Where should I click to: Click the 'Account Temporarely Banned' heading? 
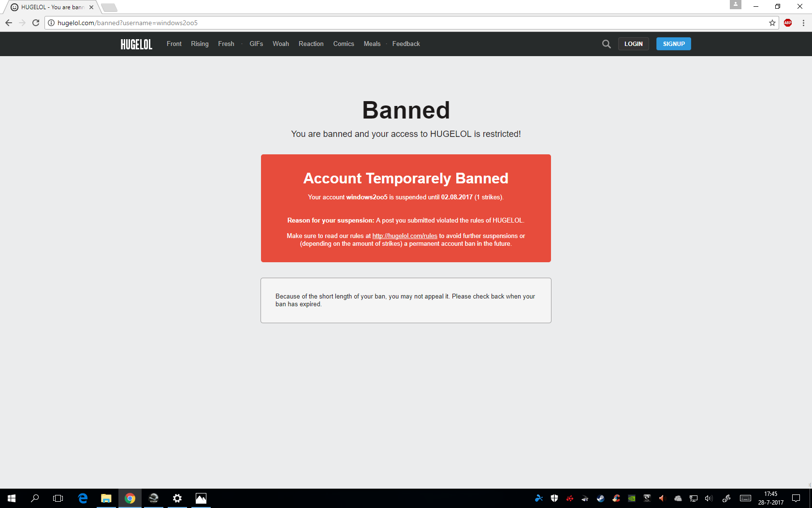pos(406,179)
